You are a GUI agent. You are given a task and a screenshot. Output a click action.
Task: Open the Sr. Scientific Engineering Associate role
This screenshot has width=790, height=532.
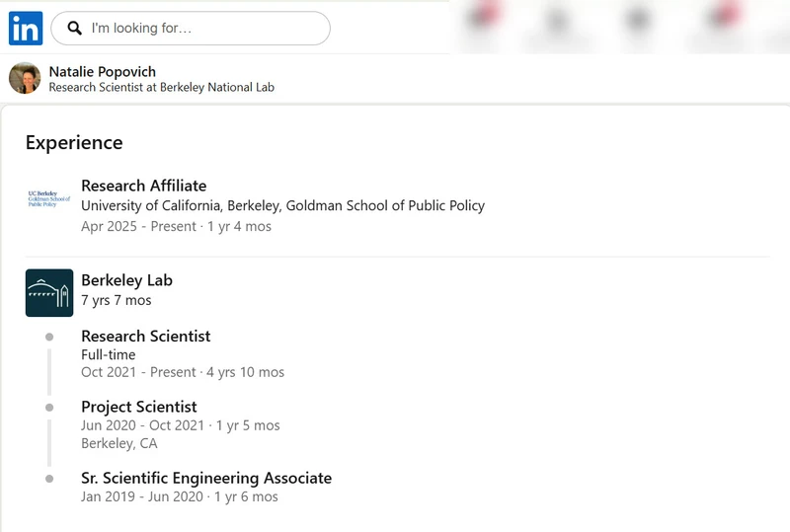(x=206, y=478)
